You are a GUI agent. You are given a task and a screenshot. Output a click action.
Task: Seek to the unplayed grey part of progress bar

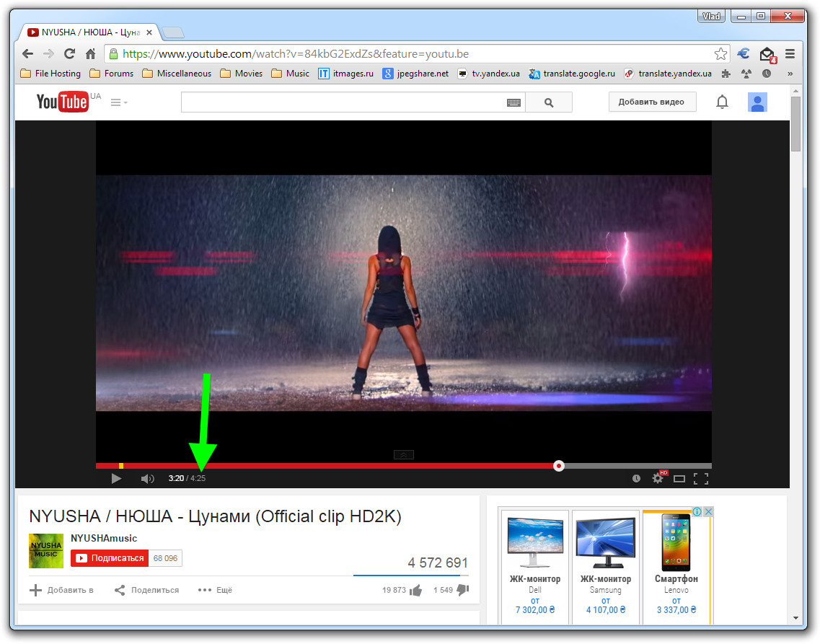pos(638,466)
